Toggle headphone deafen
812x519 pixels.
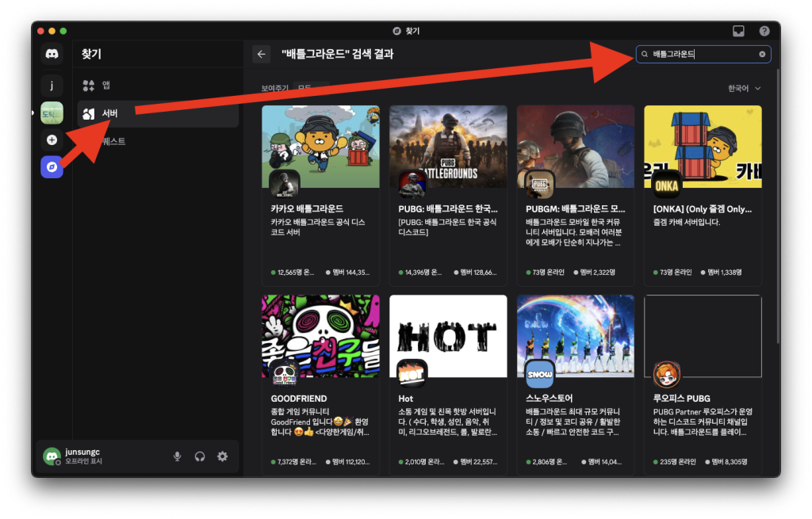(200, 456)
